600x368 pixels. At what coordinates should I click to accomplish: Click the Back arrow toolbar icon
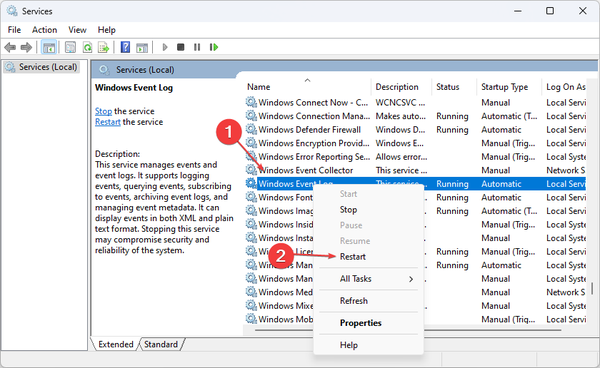[x=10, y=47]
